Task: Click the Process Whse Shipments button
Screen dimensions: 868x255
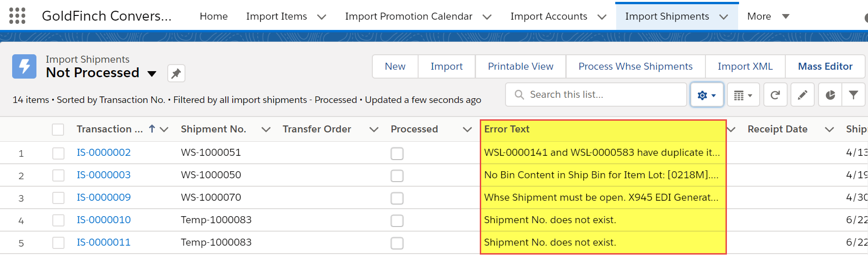Action: point(635,66)
